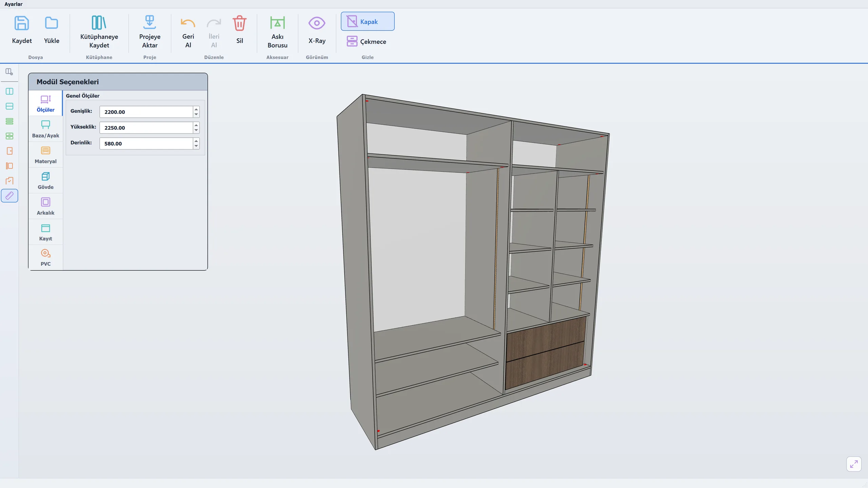Click the Genişlik input field
Screen dimensions: 868x488
[146, 112]
